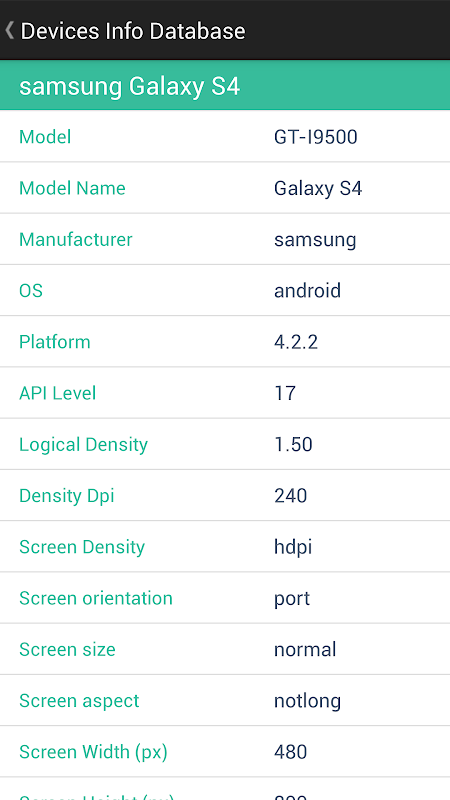The image size is (450, 800).
Task: Tap the GT-I9500 model value
Action: click(316, 137)
